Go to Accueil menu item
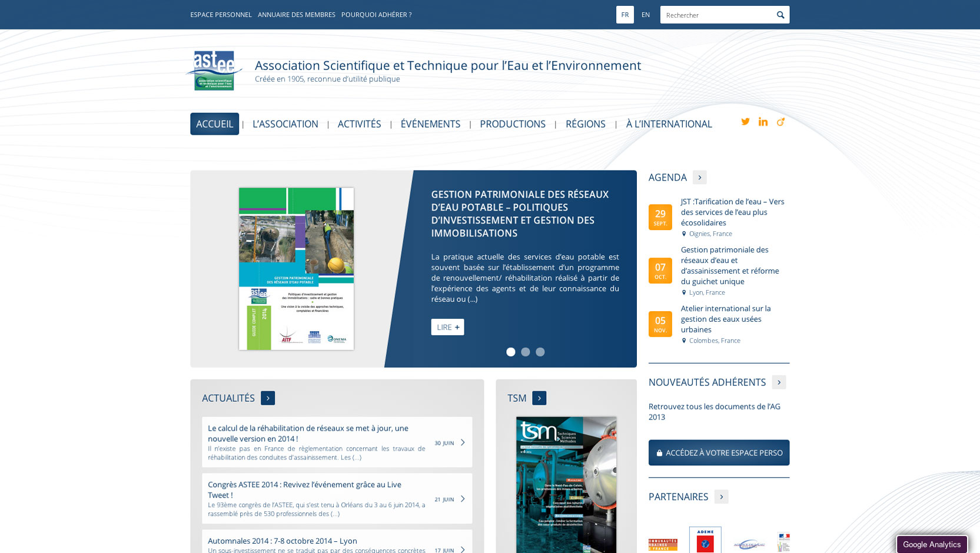 coord(214,124)
